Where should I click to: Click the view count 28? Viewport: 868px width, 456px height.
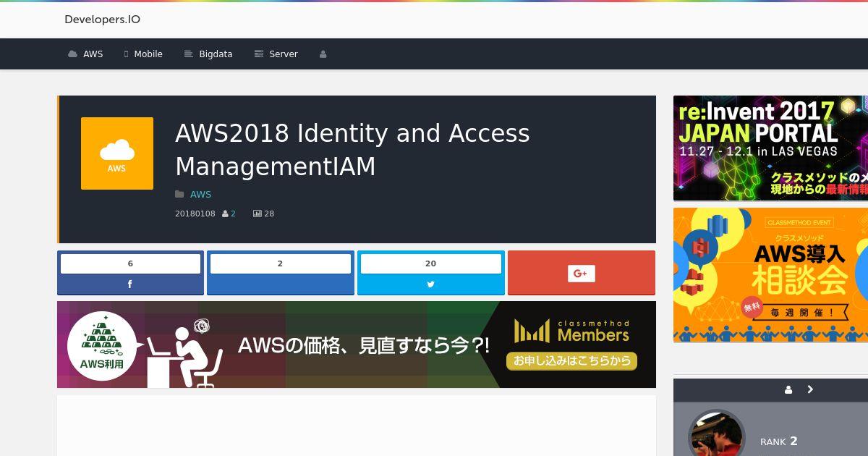[269, 214]
